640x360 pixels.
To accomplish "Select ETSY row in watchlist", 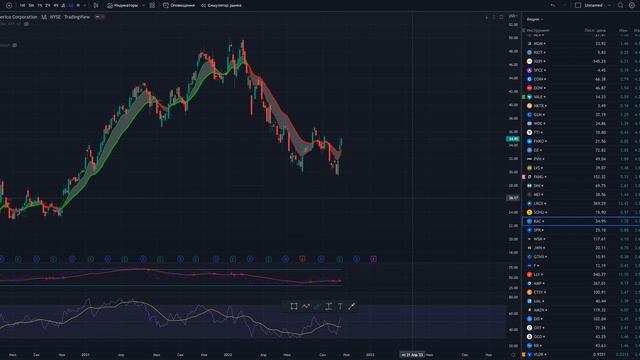I will [581, 292].
